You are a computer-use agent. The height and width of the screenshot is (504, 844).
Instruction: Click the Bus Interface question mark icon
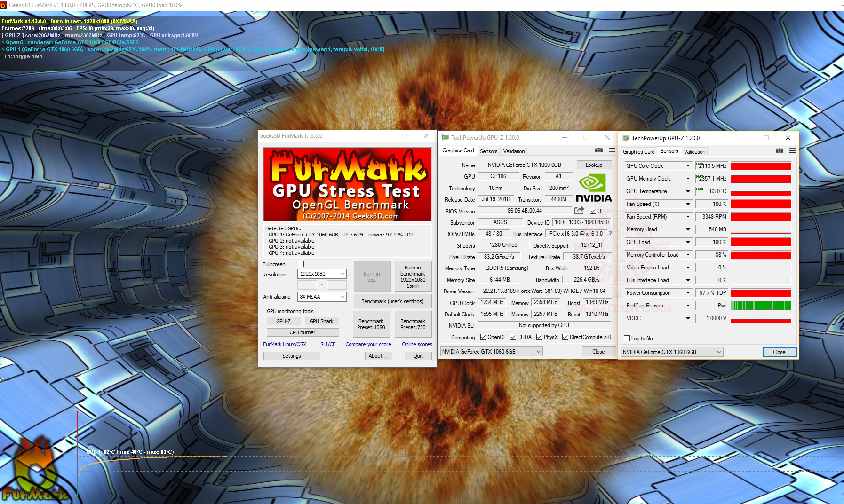[x=610, y=234]
